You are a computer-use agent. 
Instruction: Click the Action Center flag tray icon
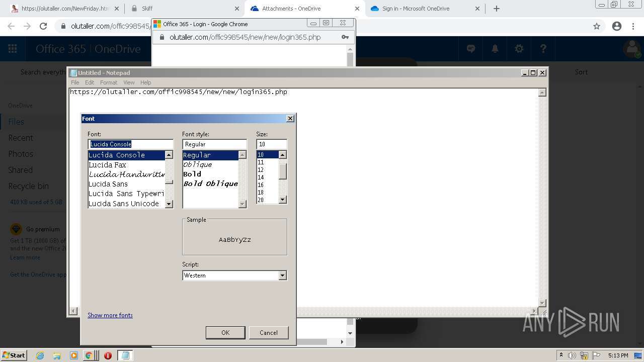[x=596, y=355]
